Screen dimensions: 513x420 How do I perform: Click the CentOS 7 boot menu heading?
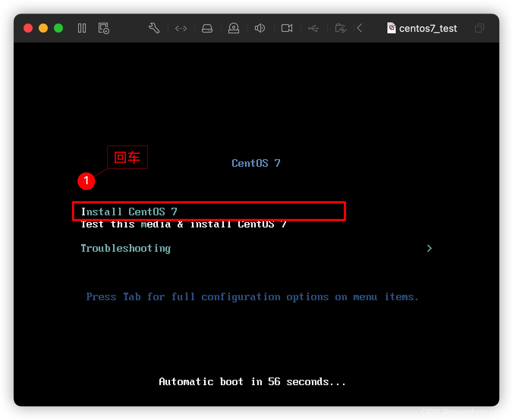point(256,163)
